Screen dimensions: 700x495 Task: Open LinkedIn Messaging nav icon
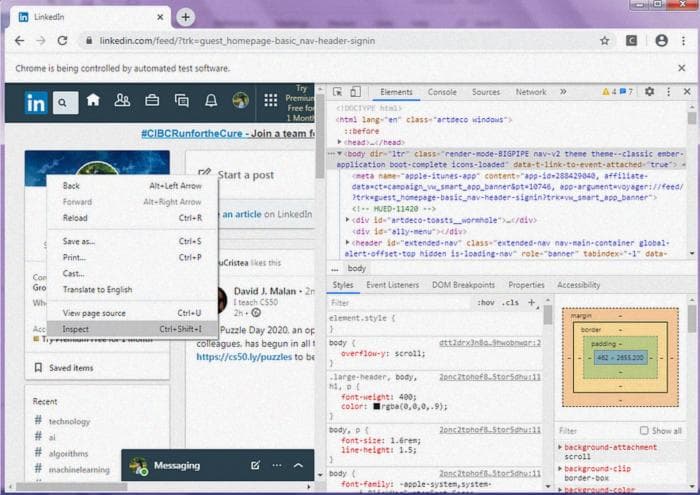pos(182,100)
